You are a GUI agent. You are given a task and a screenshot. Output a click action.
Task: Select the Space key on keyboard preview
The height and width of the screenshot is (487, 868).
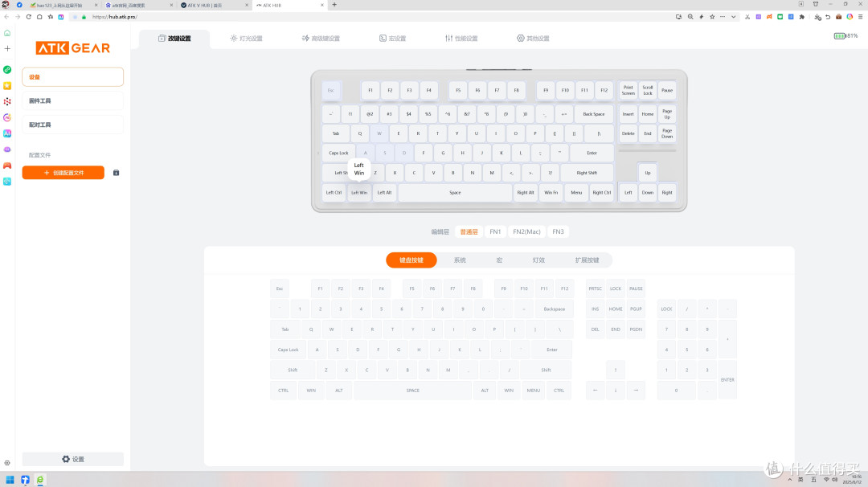coord(455,193)
